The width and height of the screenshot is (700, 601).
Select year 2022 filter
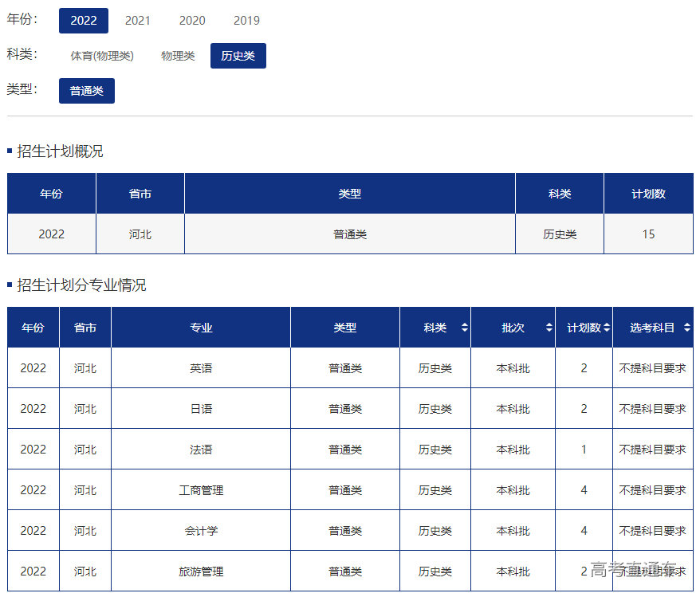coord(84,21)
